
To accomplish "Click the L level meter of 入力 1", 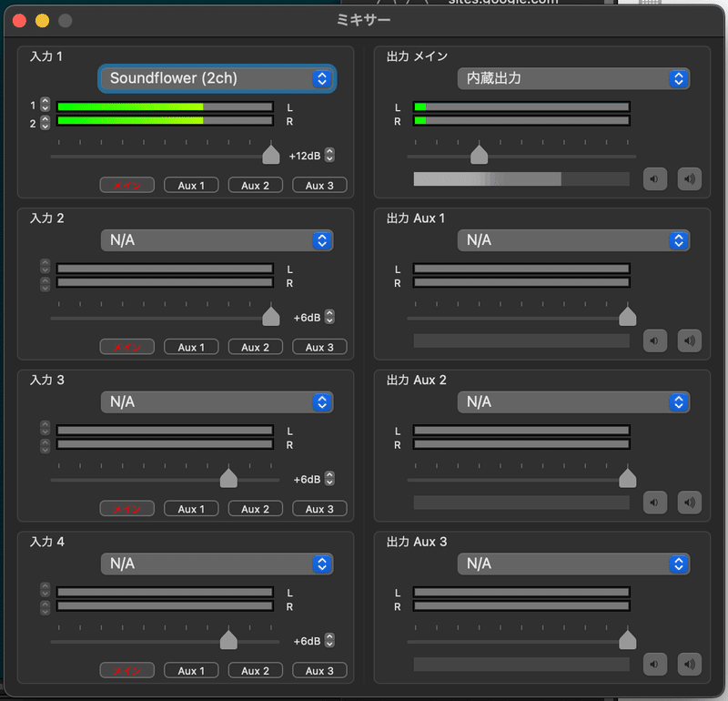I will pos(165,107).
